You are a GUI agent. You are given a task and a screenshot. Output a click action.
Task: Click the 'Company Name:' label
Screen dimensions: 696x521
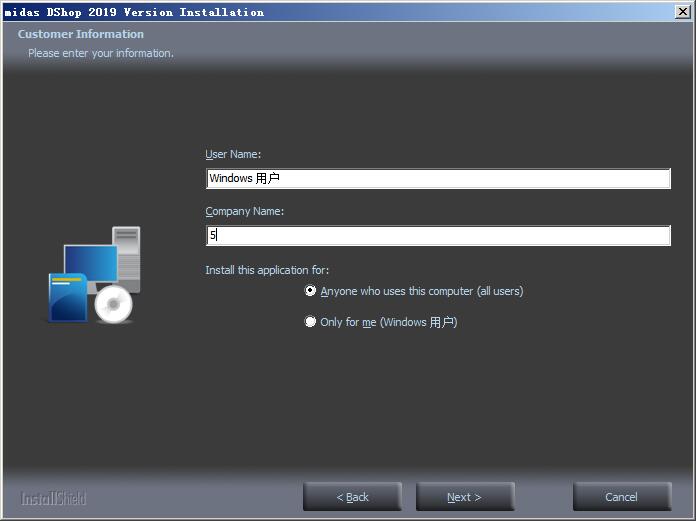(245, 211)
